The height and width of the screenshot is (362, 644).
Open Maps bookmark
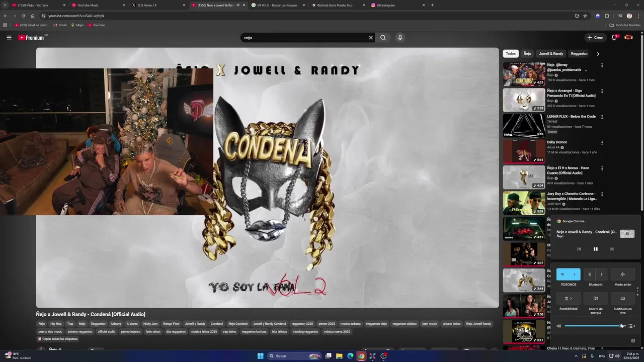[x=77, y=25]
